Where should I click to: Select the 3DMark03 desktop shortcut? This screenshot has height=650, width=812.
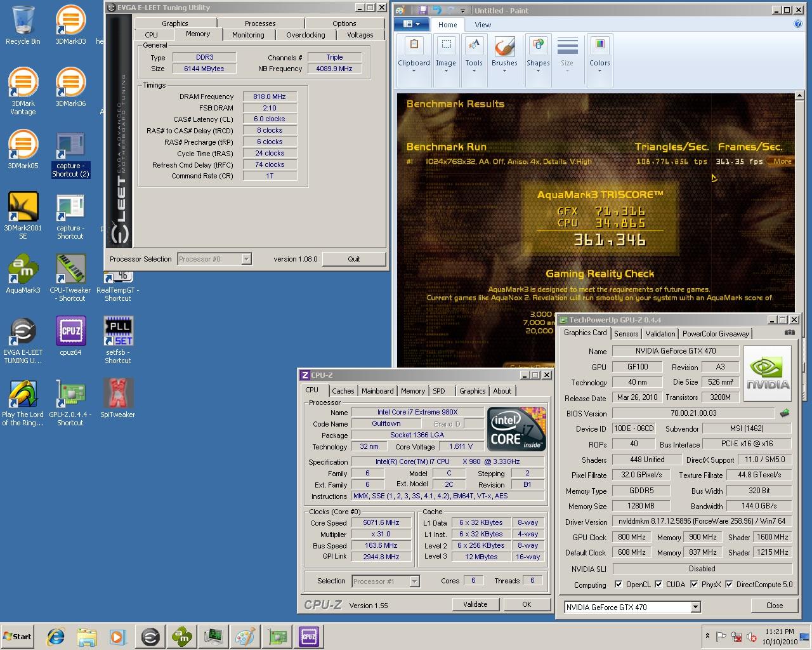pyautogui.click(x=70, y=25)
